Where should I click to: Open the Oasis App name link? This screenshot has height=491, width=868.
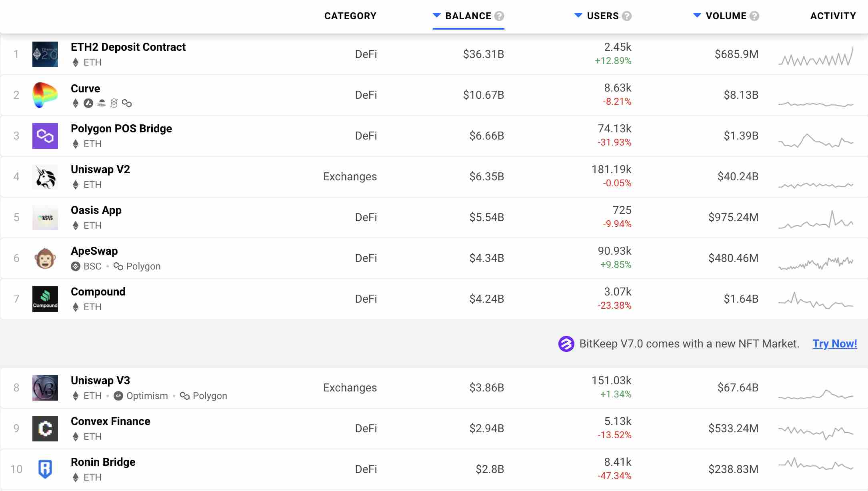tap(96, 210)
